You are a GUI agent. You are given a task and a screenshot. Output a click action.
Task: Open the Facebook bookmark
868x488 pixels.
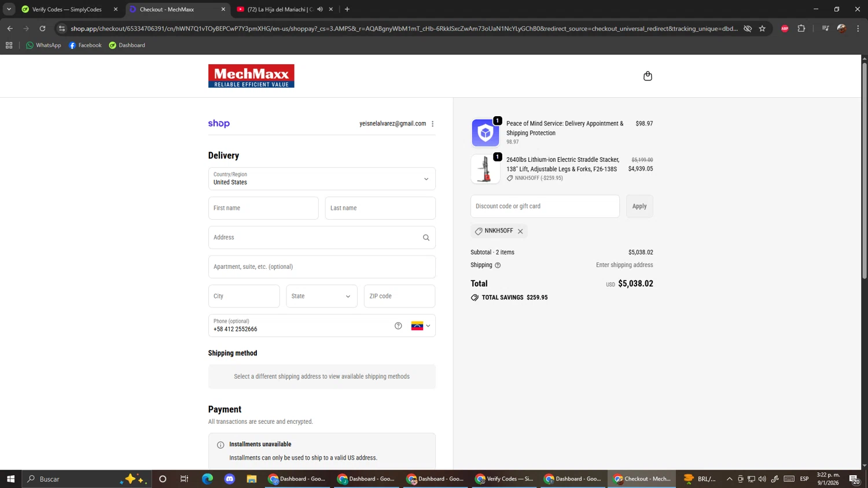click(x=85, y=45)
